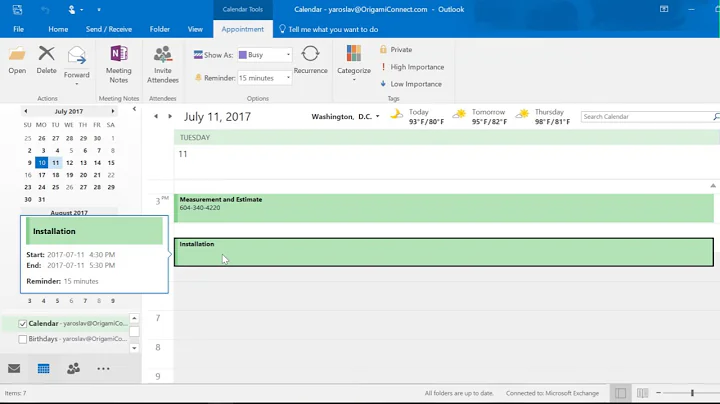This screenshot has height=404, width=720.
Task: Mark appointment as Private
Action: click(x=396, y=50)
